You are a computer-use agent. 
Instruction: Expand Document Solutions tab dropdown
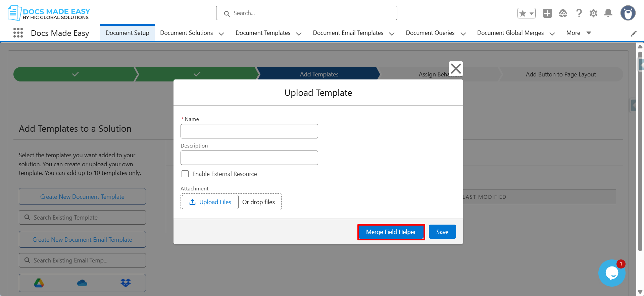click(x=221, y=34)
